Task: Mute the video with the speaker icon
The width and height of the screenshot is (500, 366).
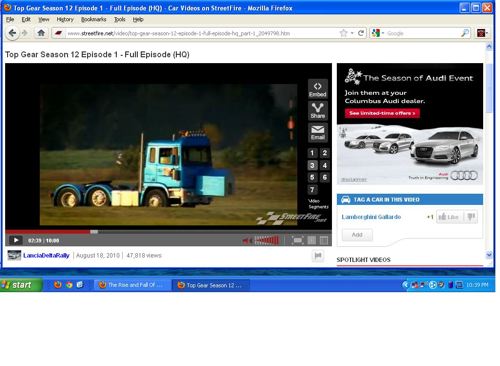Action: pos(247,240)
